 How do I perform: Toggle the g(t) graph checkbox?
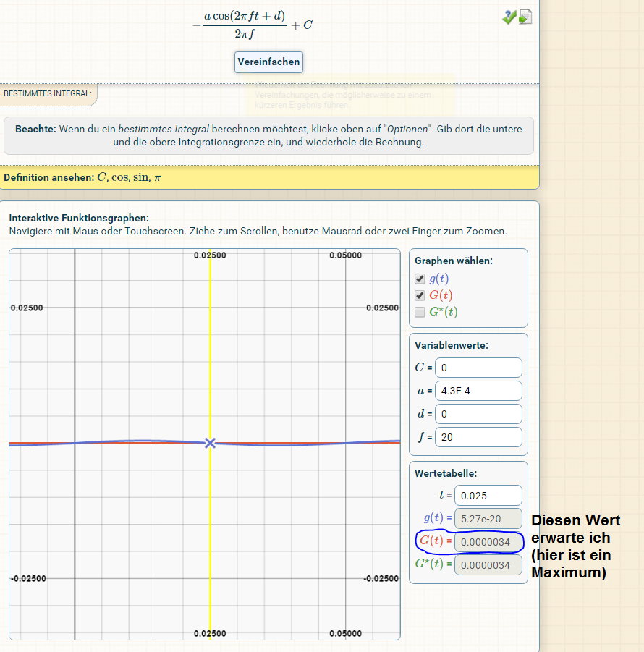click(x=420, y=279)
